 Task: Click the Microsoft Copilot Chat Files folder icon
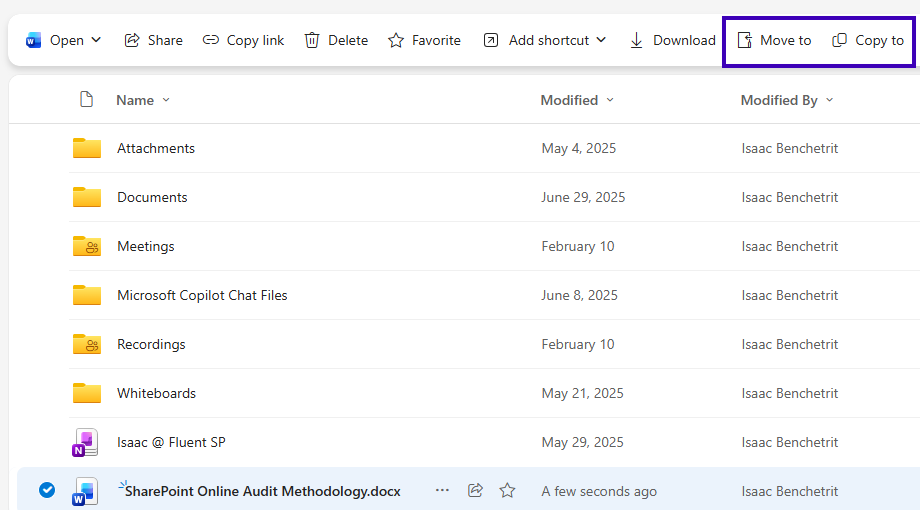pyautogui.click(x=87, y=295)
